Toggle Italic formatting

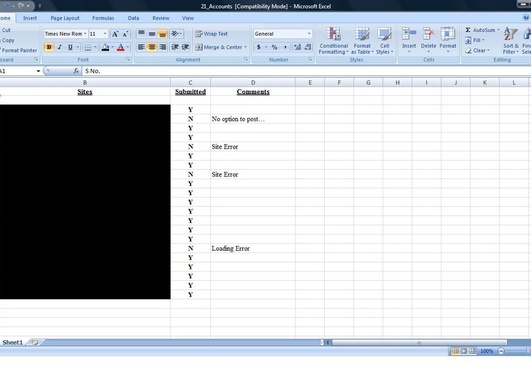60,47
